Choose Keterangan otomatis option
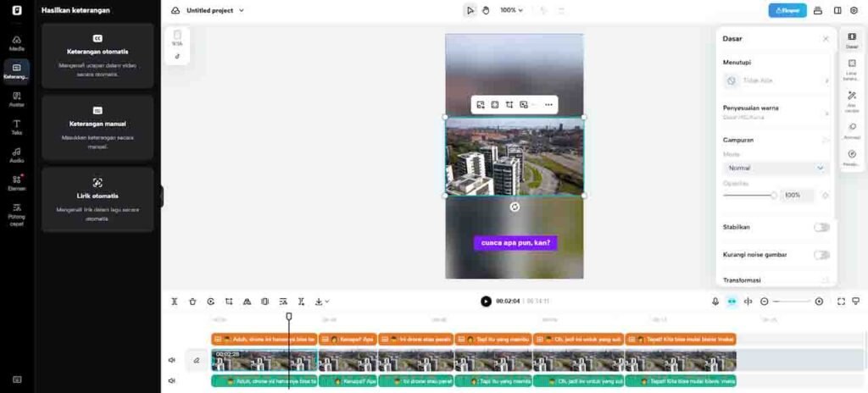This screenshot has width=868, height=393. (97, 56)
